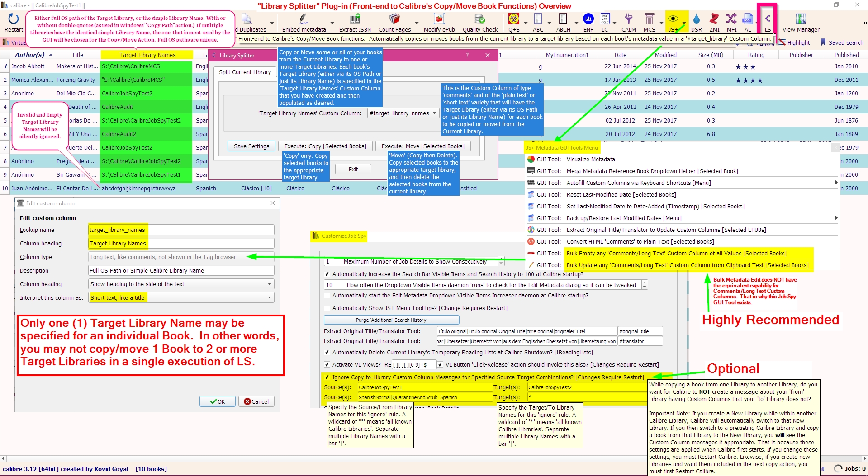Click the Q+S biohazard icon
The height and width of the screenshot is (476, 868).
click(514, 19)
